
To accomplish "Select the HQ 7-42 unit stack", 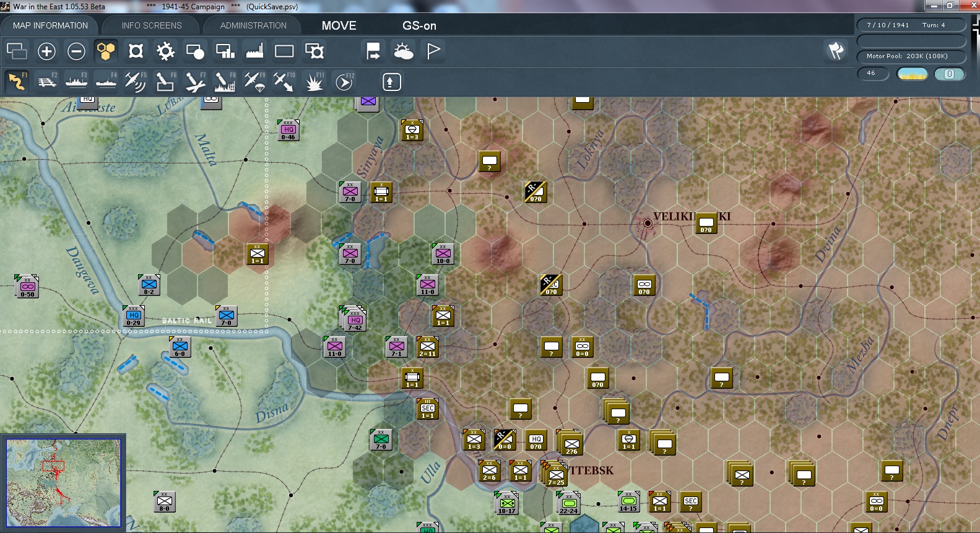I will [353, 319].
